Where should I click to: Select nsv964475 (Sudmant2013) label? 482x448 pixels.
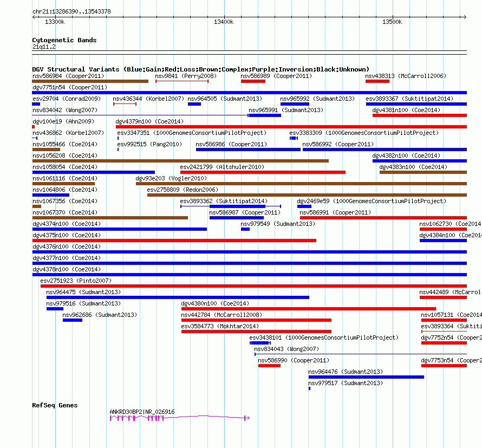pos(83,292)
